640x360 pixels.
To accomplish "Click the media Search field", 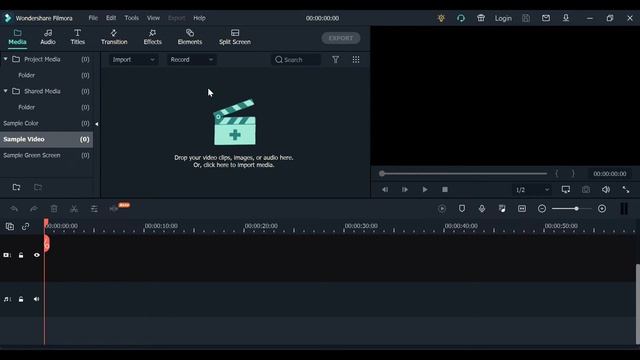I will point(296,60).
